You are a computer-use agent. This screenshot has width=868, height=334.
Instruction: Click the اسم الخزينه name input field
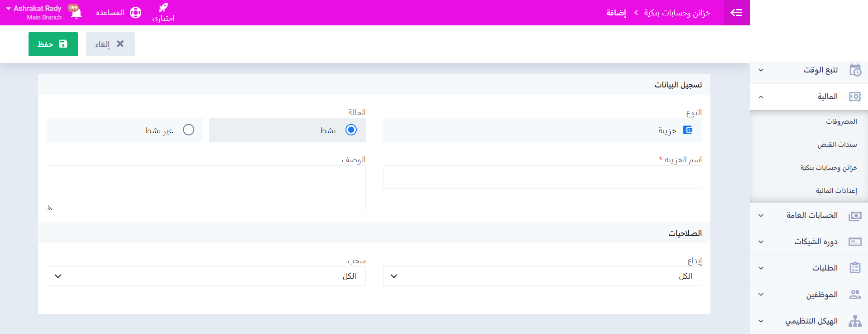542,177
